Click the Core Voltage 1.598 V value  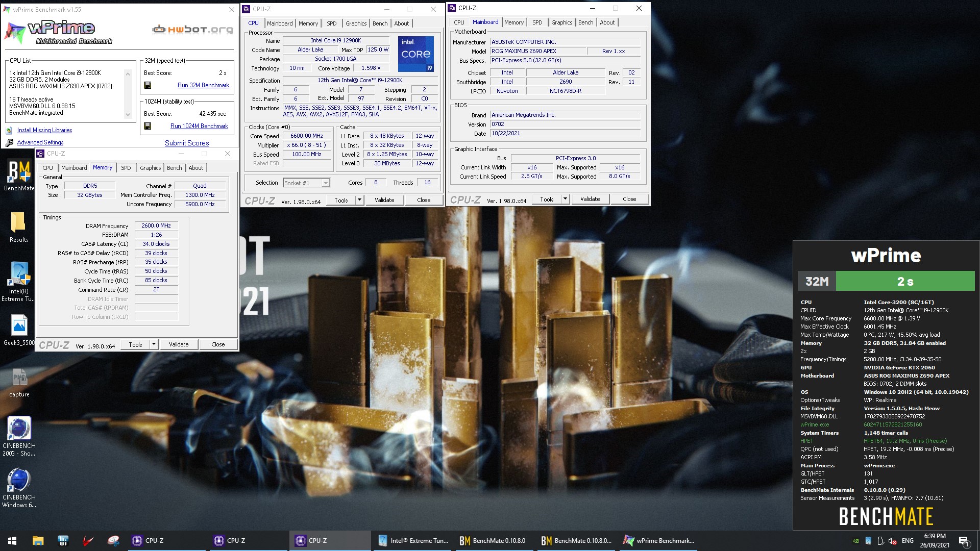(371, 68)
